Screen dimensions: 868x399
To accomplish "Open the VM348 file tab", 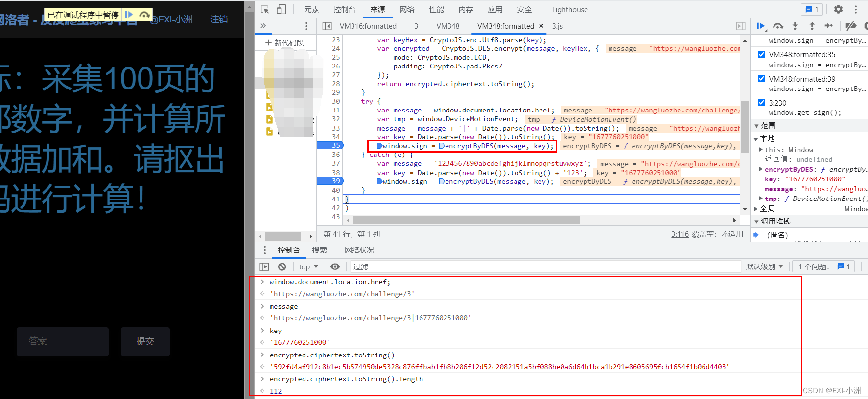I will click(x=448, y=26).
